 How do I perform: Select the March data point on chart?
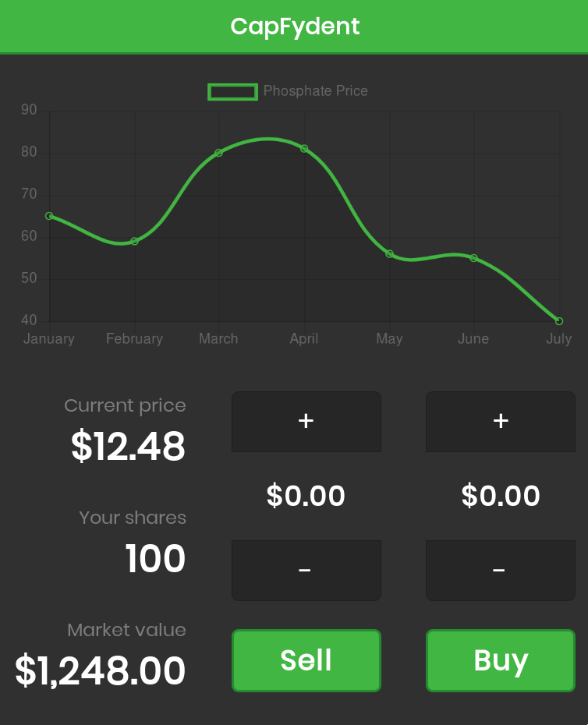[x=219, y=153]
